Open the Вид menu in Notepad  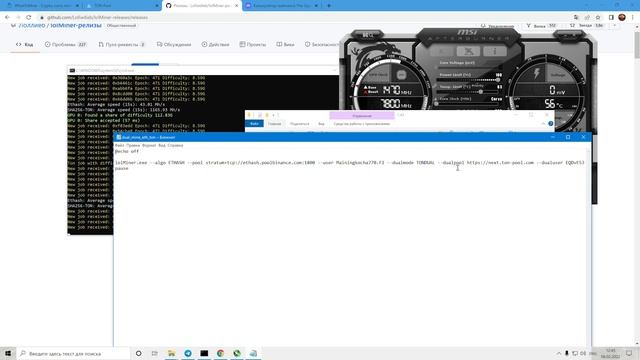click(162, 145)
